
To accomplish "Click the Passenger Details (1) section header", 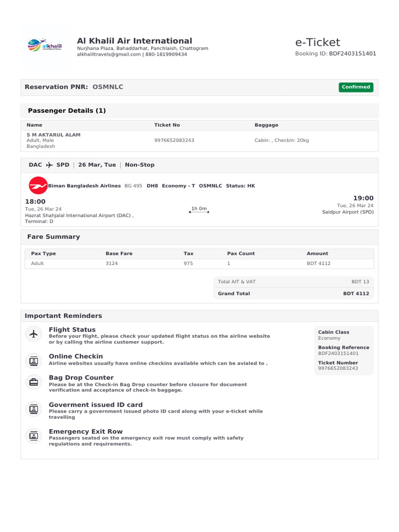I will [66, 111].
